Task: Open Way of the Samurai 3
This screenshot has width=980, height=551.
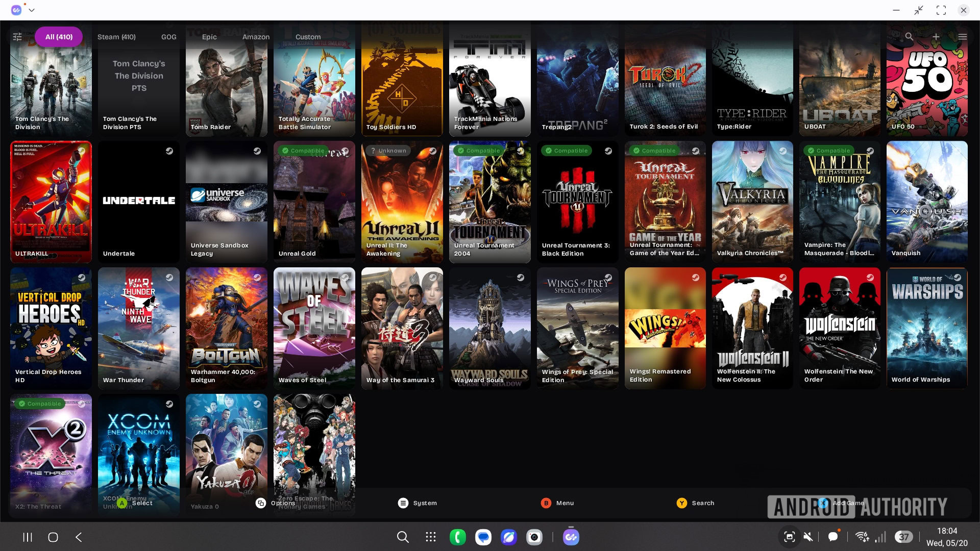Action: [402, 329]
